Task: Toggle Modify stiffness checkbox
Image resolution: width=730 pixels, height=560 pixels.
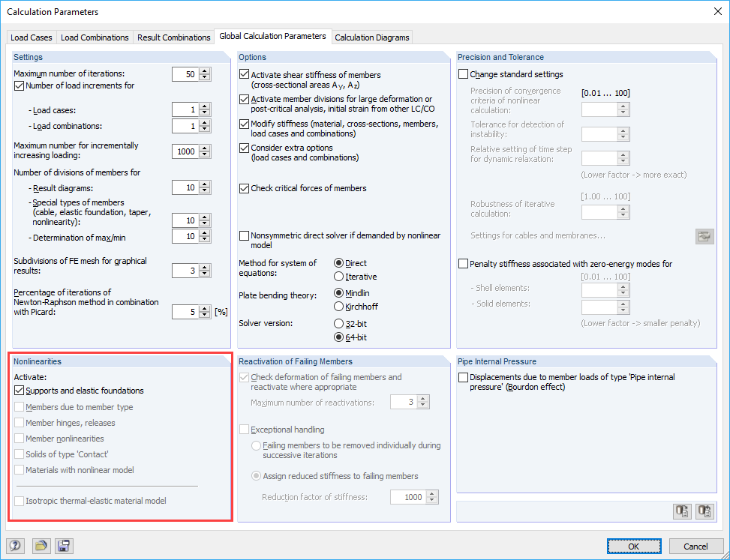Action: tap(244, 124)
